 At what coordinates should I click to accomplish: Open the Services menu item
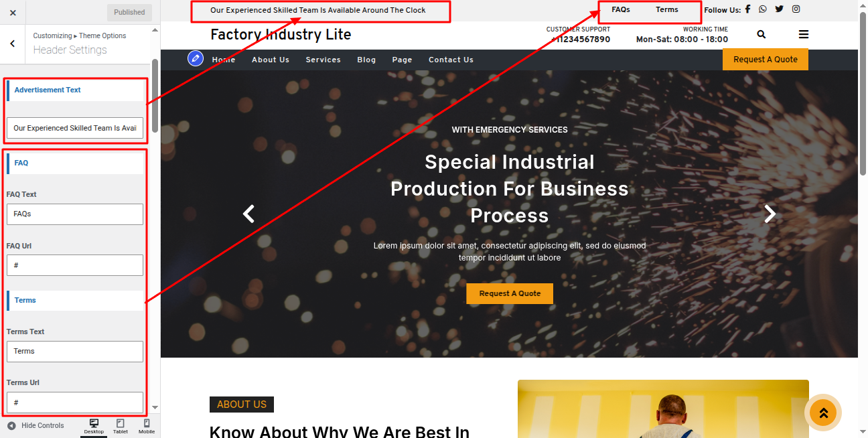323,60
